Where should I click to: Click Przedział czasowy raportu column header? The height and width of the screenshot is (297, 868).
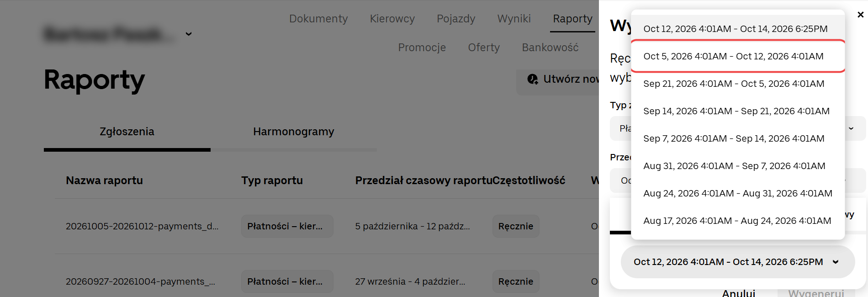(423, 180)
